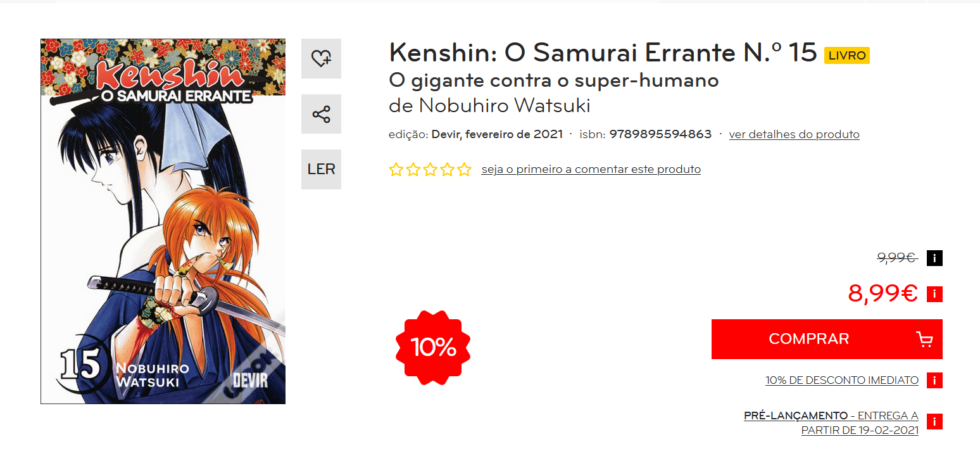This screenshot has width=980, height=451.
Task: Click the publisher name Devir
Action: pyautogui.click(x=446, y=134)
